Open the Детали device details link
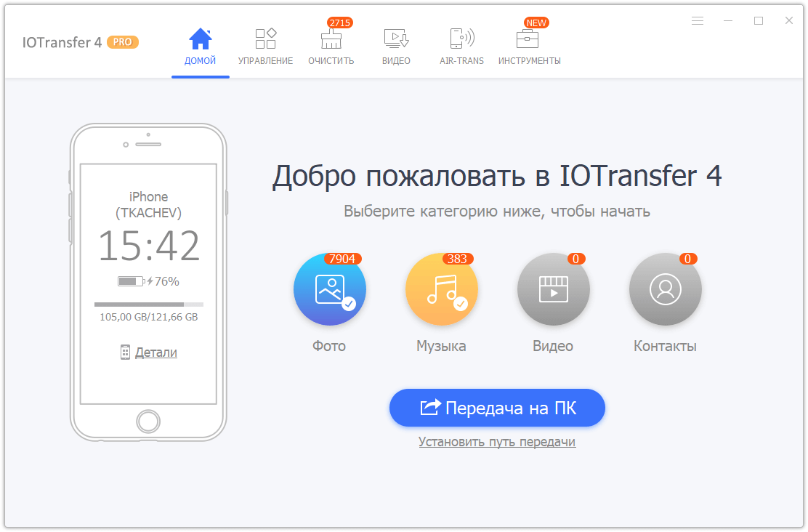Viewport: 808px width, 532px height. pyautogui.click(x=156, y=352)
